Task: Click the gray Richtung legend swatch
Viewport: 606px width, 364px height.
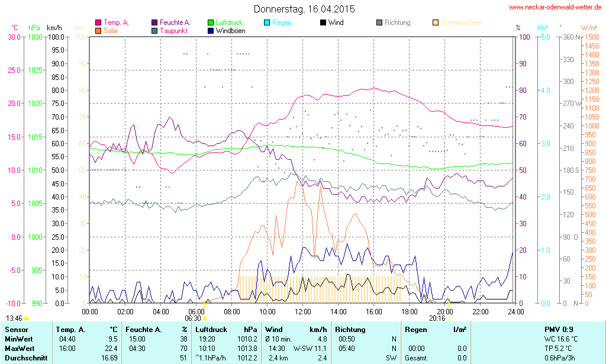Action: (x=379, y=22)
